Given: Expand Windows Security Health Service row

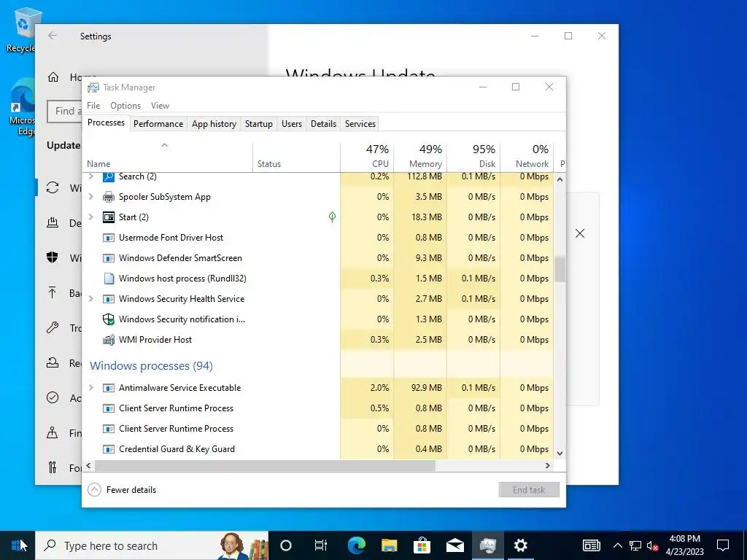Looking at the screenshot, I should click(x=91, y=299).
